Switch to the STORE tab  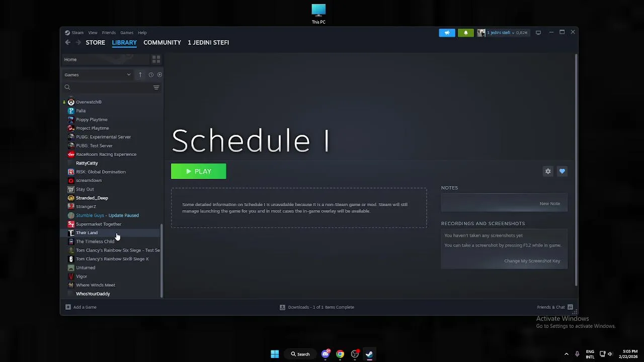pyautogui.click(x=95, y=43)
